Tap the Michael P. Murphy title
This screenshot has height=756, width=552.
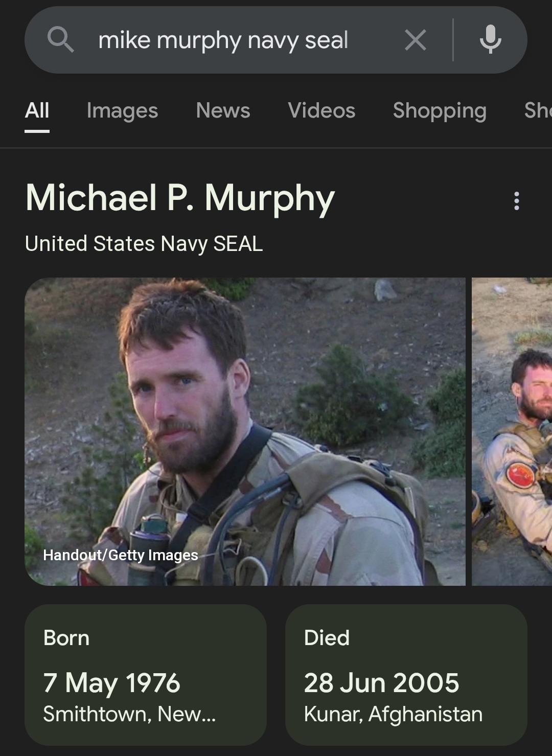(x=180, y=198)
